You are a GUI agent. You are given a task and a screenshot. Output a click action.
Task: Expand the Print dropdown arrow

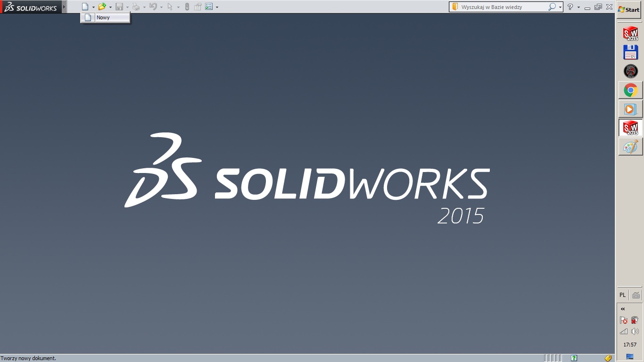pos(144,7)
